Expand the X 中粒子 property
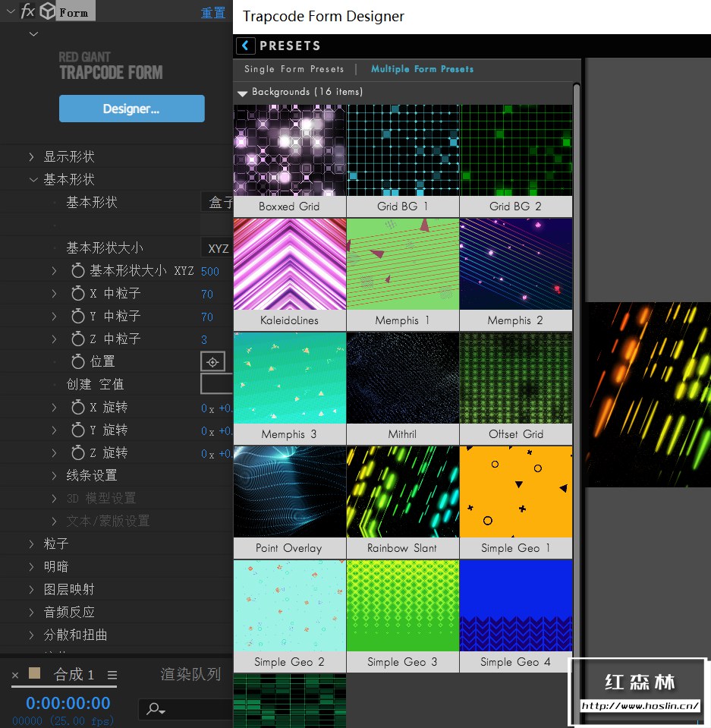The height and width of the screenshot is (728, 711). coord(55,294)
